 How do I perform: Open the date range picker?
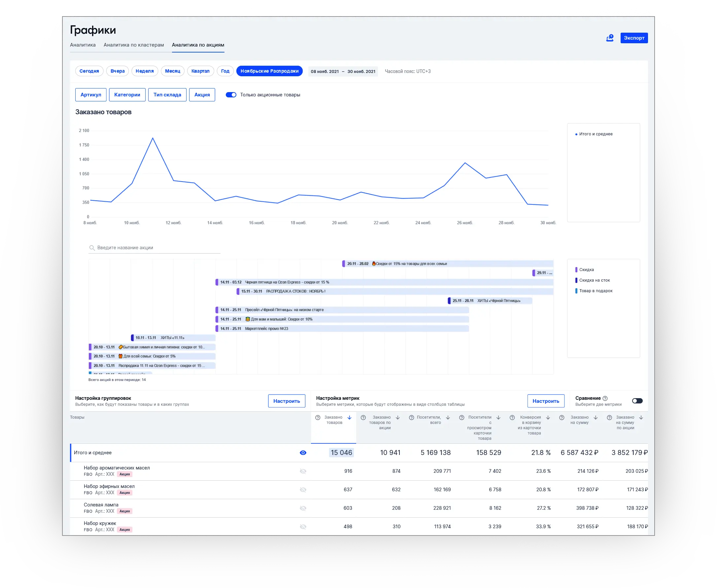point(343,71)
